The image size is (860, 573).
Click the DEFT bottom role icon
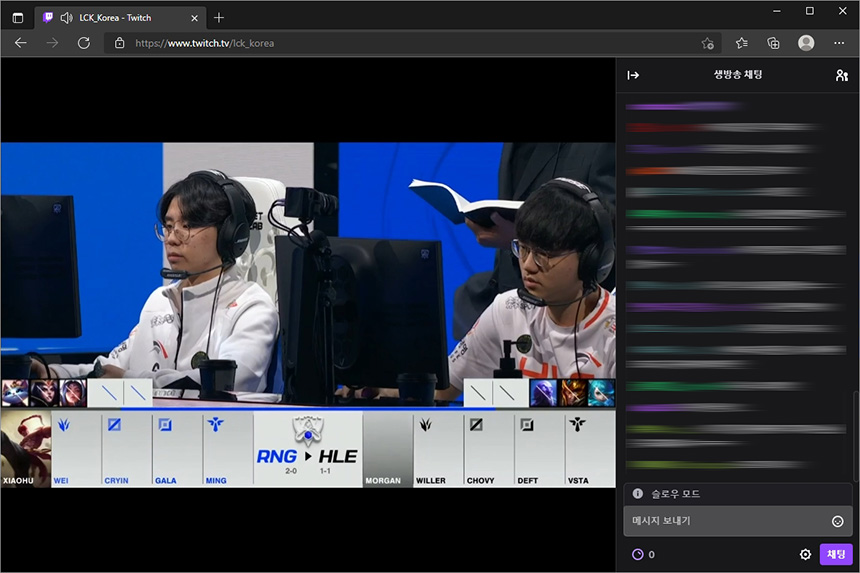527,424
